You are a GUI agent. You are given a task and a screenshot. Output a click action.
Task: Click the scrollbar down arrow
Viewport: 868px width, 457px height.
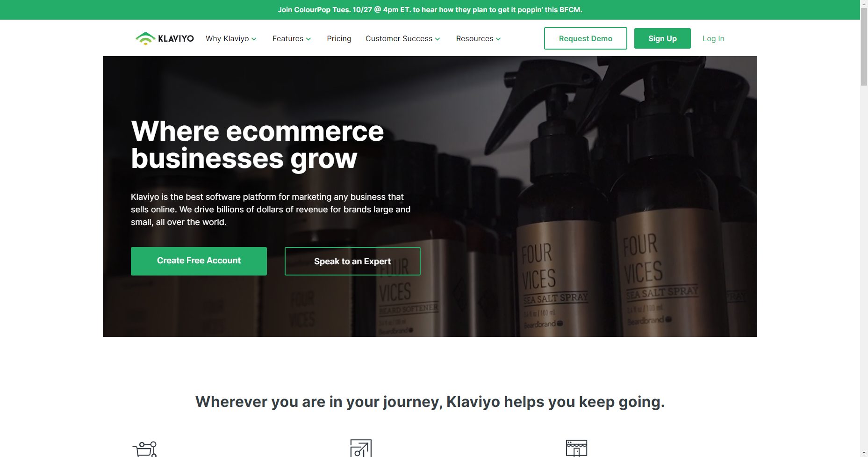tap(864, 453)
